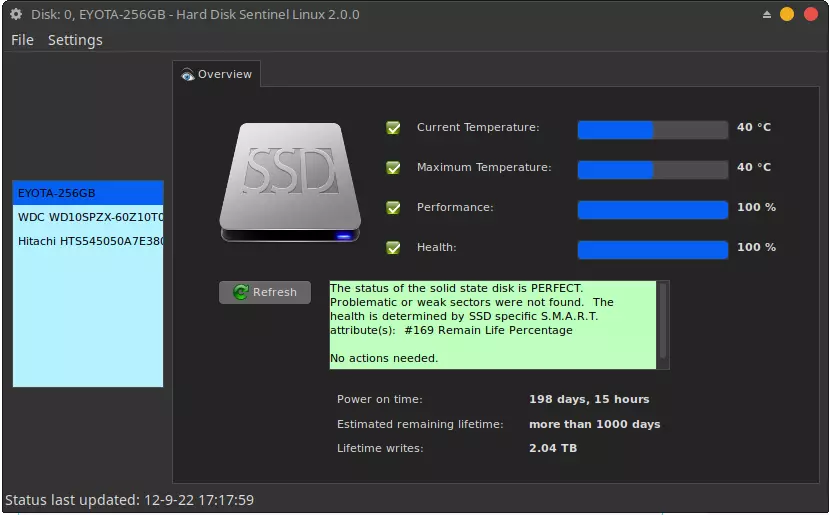
Task: Open the Settings menu
Action: pos(75,40)
